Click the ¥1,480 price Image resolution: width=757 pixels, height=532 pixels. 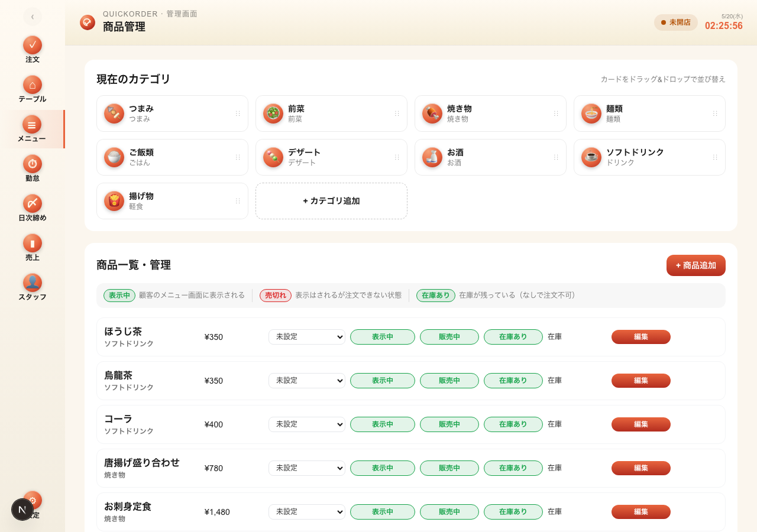217,512
